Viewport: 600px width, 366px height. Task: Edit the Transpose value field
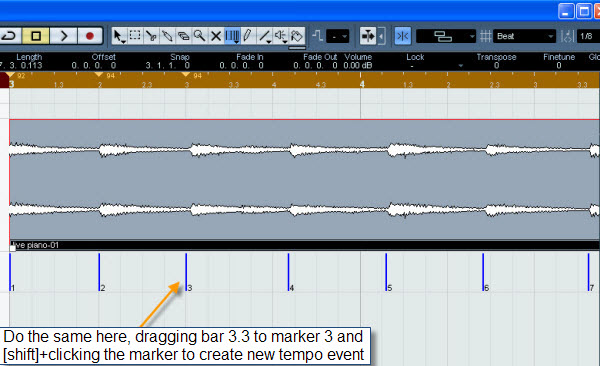pos(496,65)
